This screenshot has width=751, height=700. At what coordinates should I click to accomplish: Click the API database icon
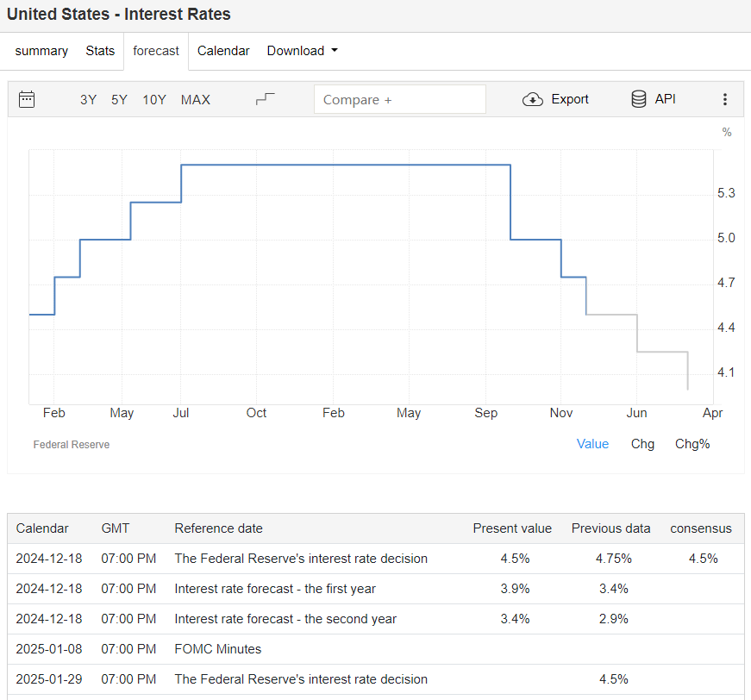point(639,99)
